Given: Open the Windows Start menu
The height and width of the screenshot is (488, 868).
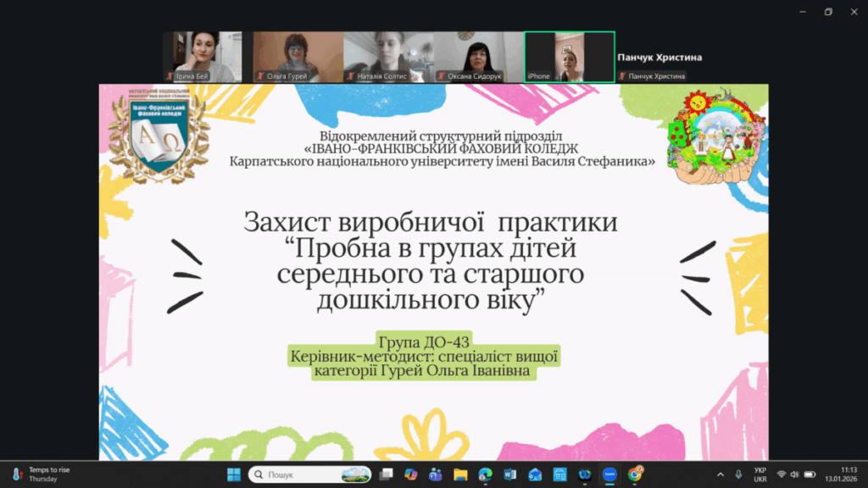Looking at the screenshot, I should pyautogui.click(x=233, y=474).
